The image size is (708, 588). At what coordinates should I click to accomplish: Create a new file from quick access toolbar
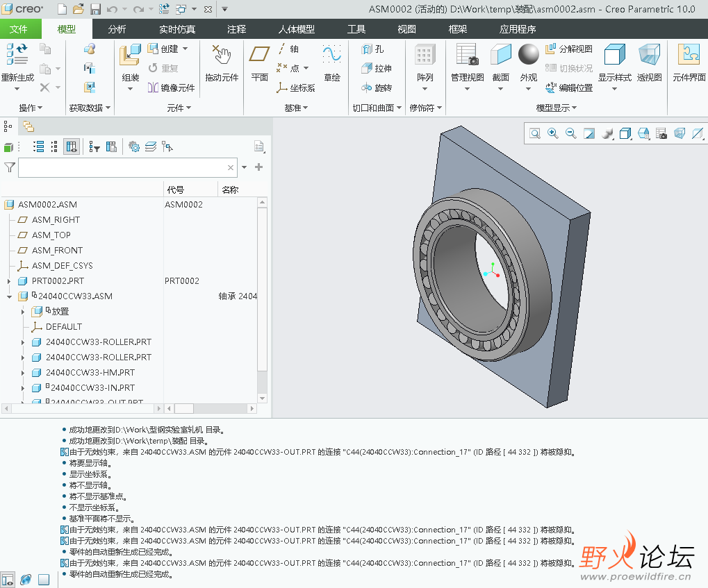pyautogui.click(x=63, y=9)
